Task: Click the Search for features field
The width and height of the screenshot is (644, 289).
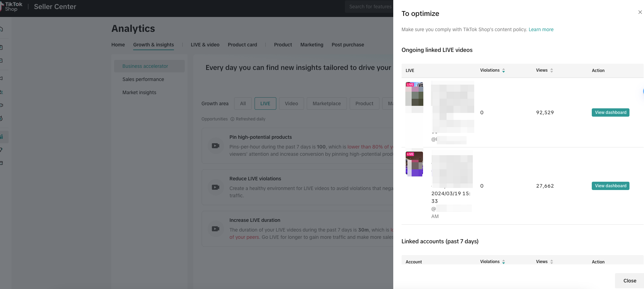Action: pyautogui.click(x=370, y=7)
